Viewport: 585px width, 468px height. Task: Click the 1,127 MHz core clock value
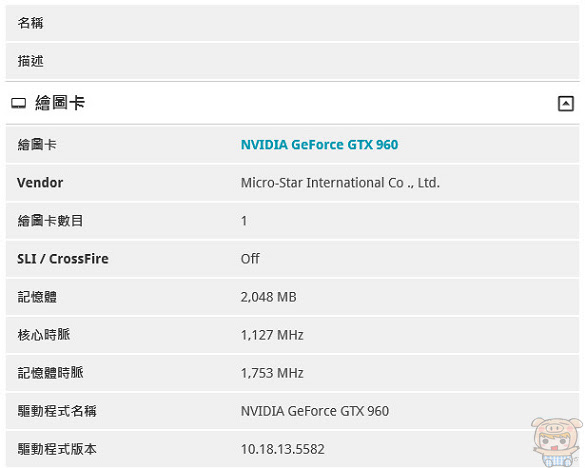(x=272, y=335)
